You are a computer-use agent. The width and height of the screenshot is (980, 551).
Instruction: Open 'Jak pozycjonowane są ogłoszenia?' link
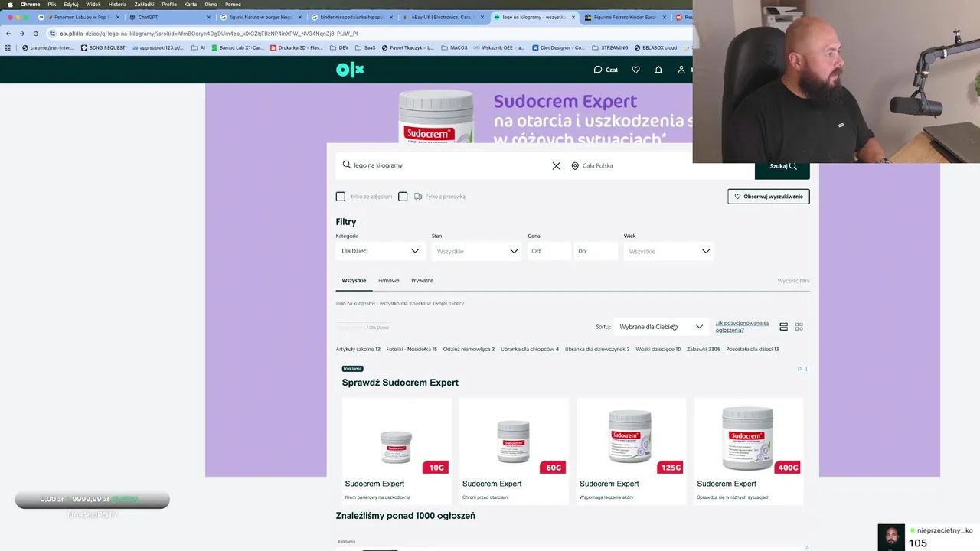click(x=742, y=327)
